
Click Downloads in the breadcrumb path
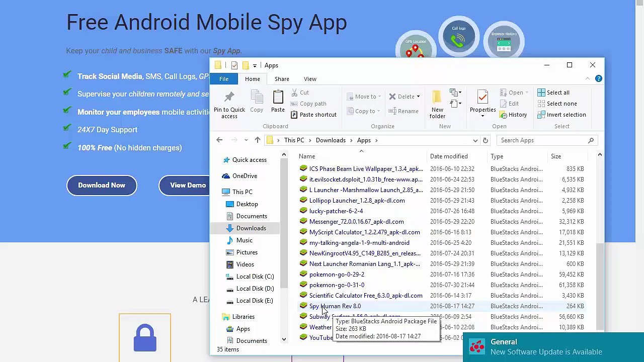[331, 140]
